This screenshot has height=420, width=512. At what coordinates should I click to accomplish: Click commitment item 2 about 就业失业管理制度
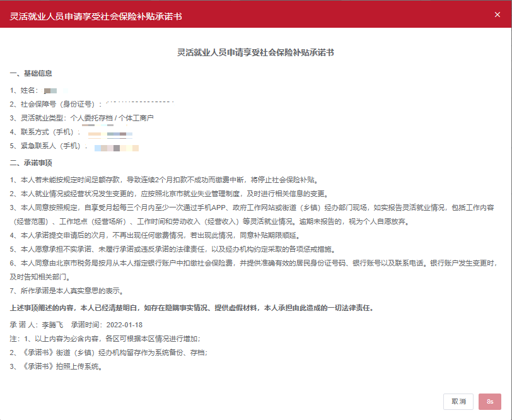pos(169,194)
